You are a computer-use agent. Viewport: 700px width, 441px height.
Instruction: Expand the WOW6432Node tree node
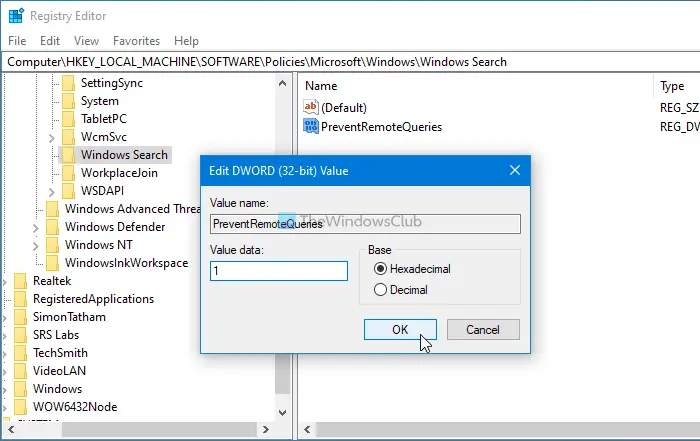(5, 408)
